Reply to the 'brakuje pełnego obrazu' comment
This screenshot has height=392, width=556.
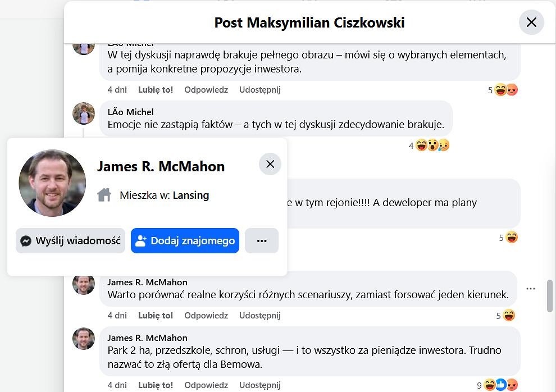click(206, 90)
